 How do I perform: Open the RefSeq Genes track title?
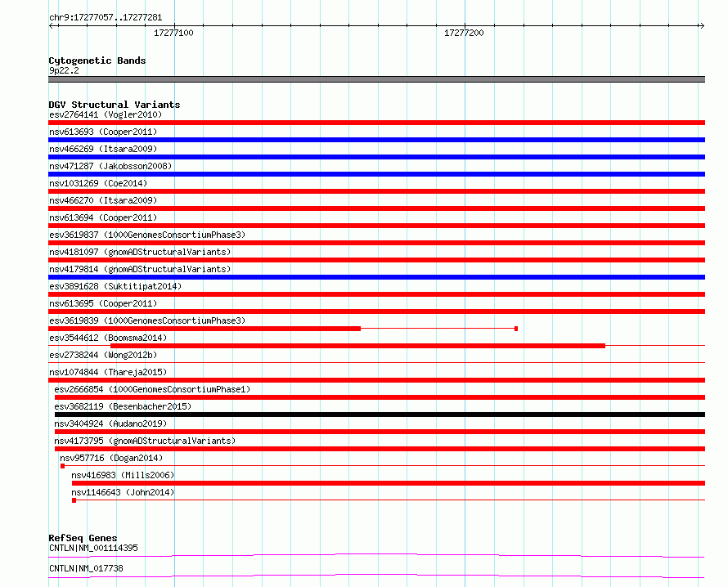(x=83, y=538)
